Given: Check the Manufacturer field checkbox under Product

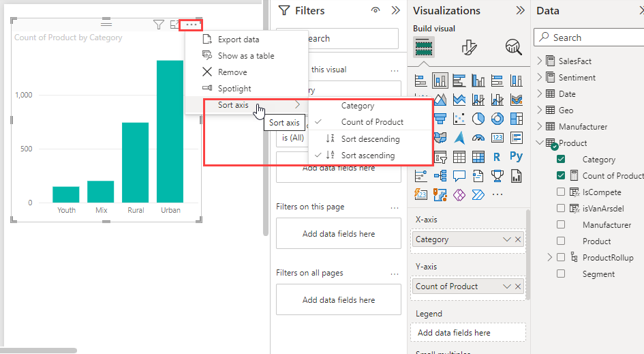Looking at the screenshot, I should click(x=561, y=224).
